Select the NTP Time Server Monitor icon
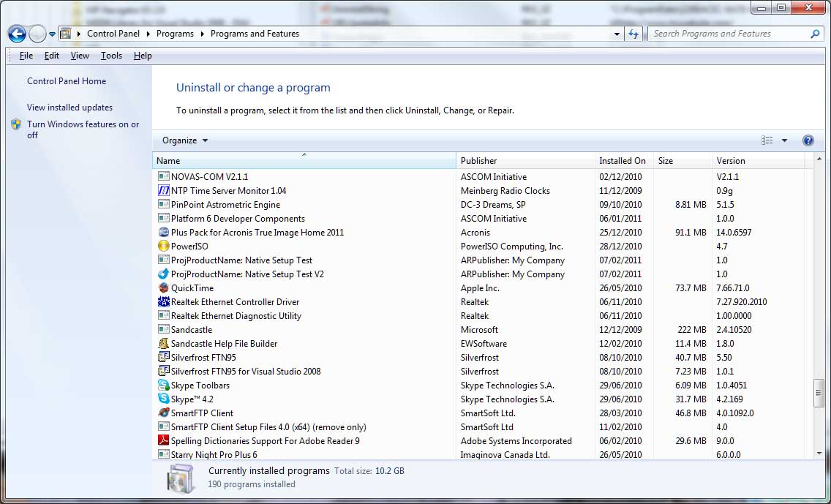This screenshot has width=831, height=504. (x=164, y=191)
